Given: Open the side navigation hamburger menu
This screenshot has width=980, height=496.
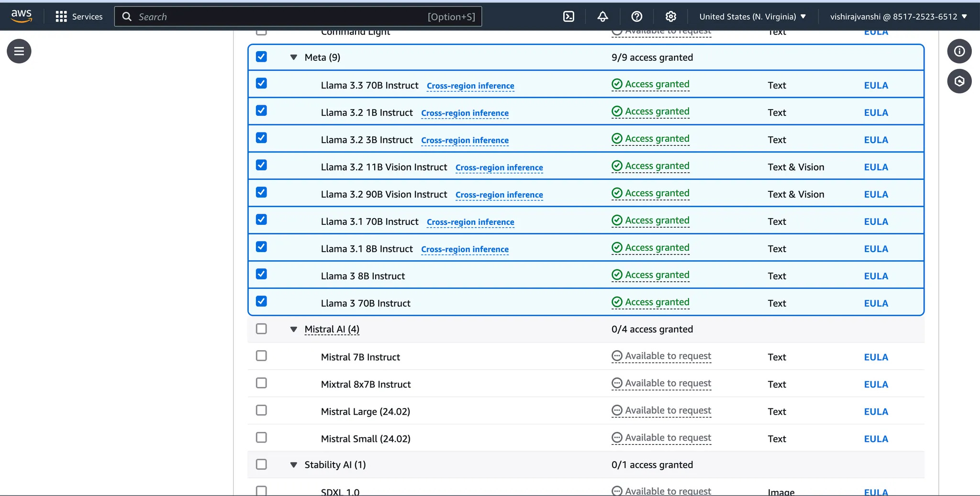Looking at the screenshot, I should [19, 51].
